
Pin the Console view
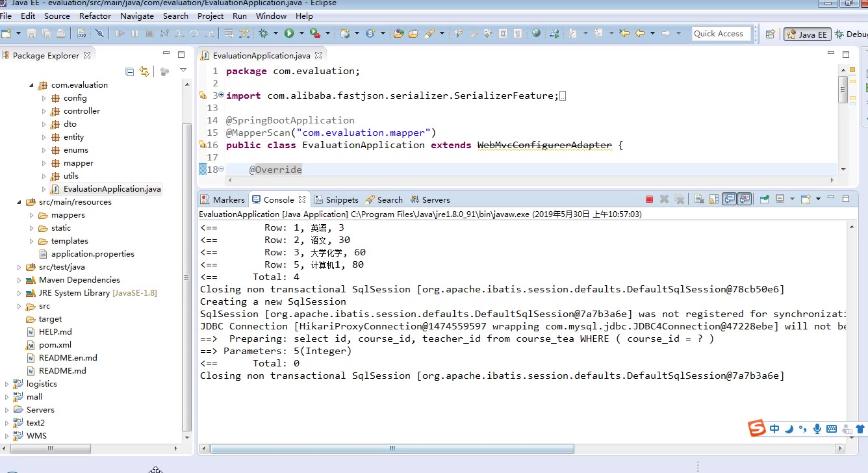coord(765,199)
